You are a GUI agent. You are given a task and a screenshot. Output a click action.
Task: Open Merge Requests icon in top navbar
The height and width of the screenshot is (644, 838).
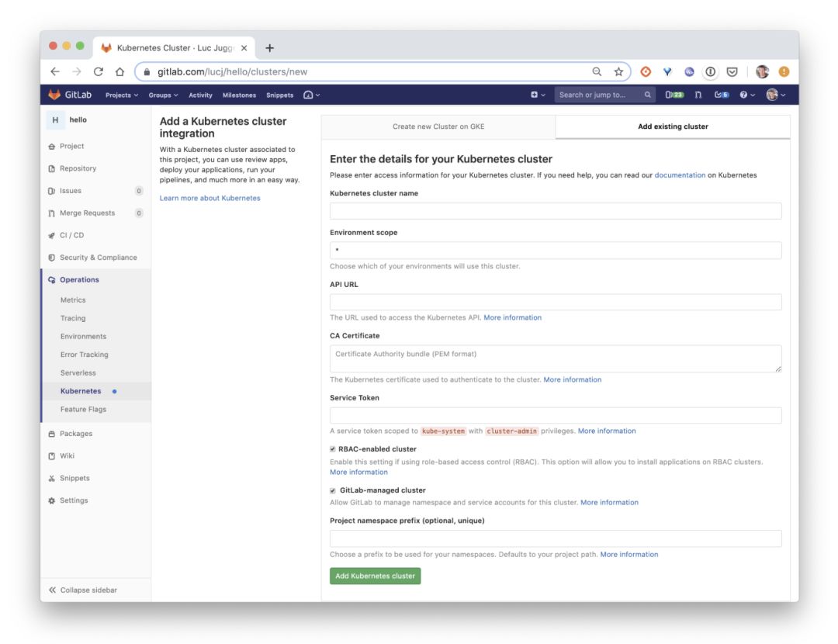[x=698, y=95]
